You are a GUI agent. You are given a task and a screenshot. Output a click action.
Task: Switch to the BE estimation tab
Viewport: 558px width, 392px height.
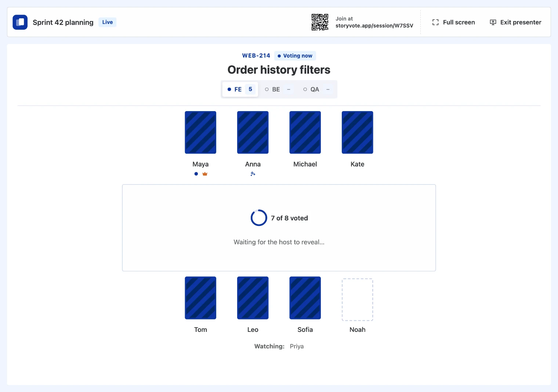click(278, 89)
